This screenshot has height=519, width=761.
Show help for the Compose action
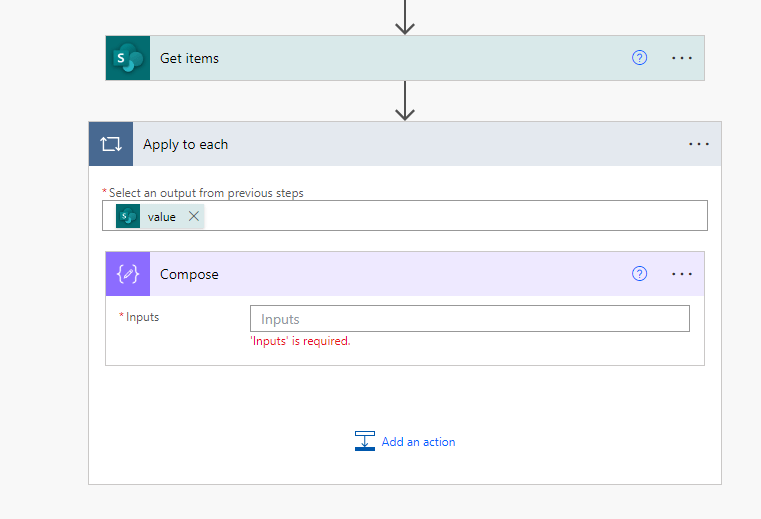(640, 274)
